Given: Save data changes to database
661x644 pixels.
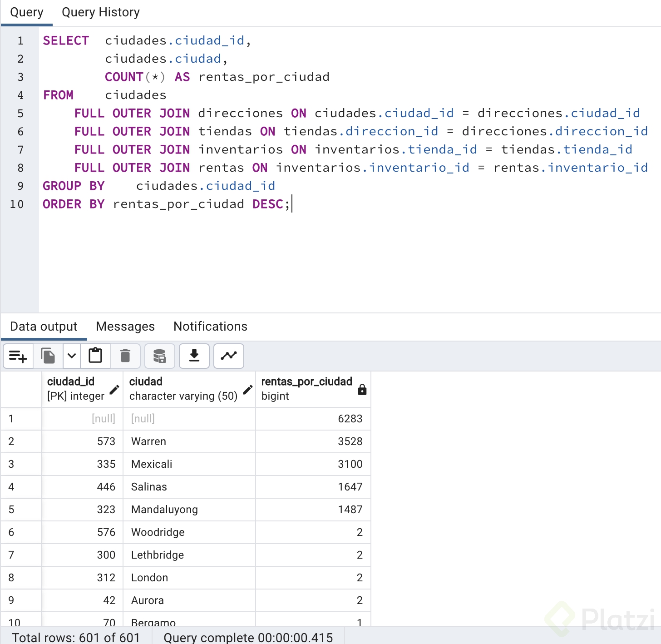Looking at the screenshot, I should coord(159,356).
